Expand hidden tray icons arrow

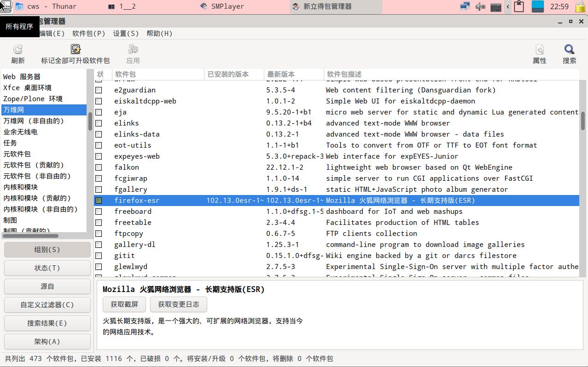tap(508, 6)
